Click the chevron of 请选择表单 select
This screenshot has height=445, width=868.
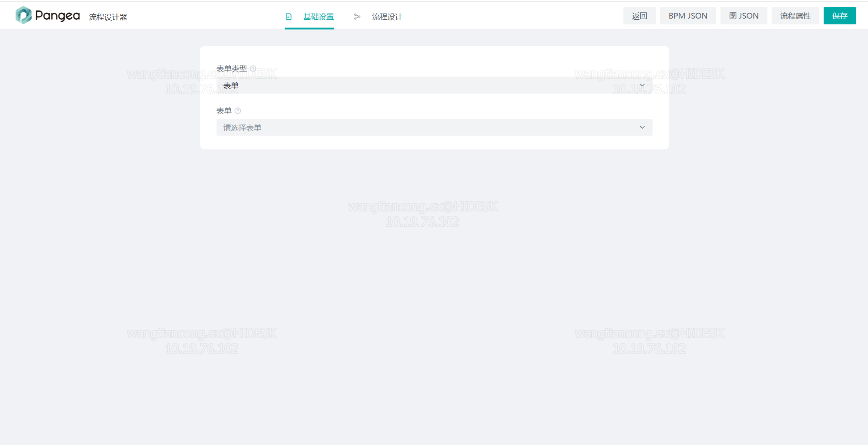pos(642,127)
